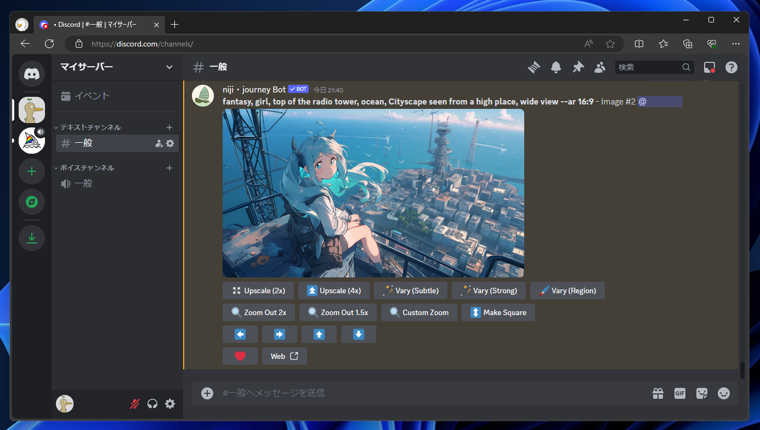Open channel settings gear on 一般 channel
The height and width of the screenshot is (430, 760).
click(x=170, y=143)
